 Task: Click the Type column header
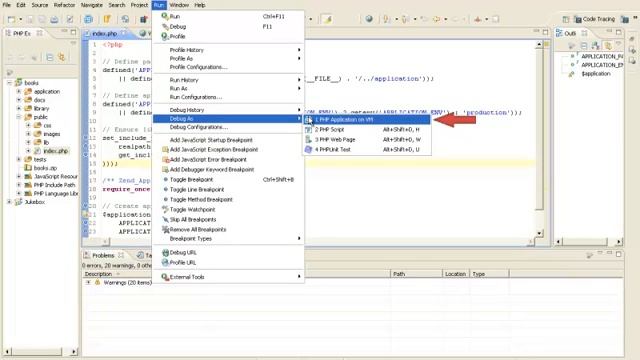489,274
